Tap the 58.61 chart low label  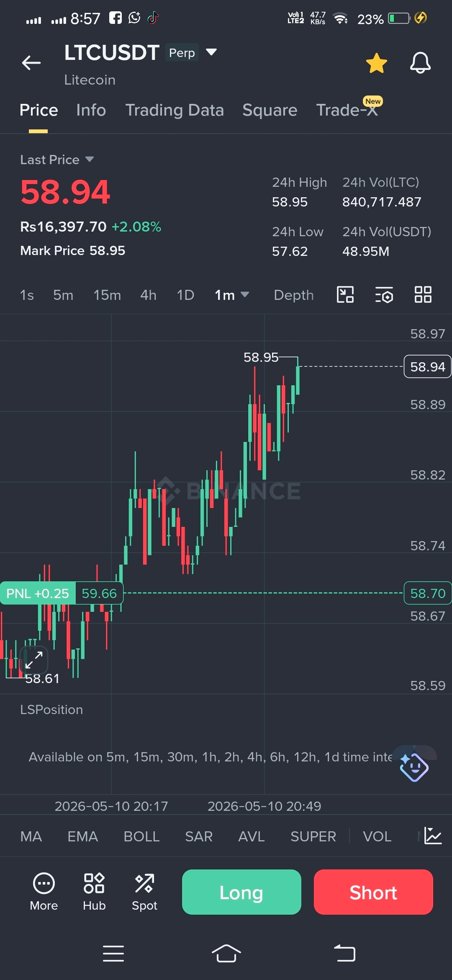coord(42,678)
